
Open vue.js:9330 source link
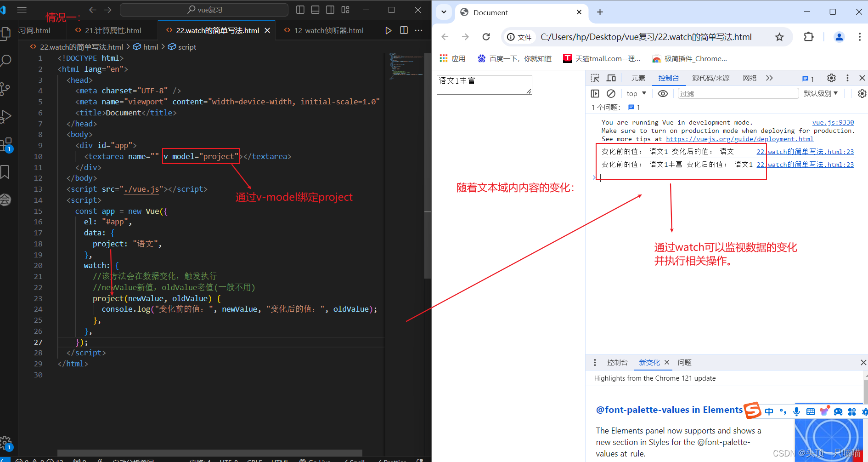point(833,122)
